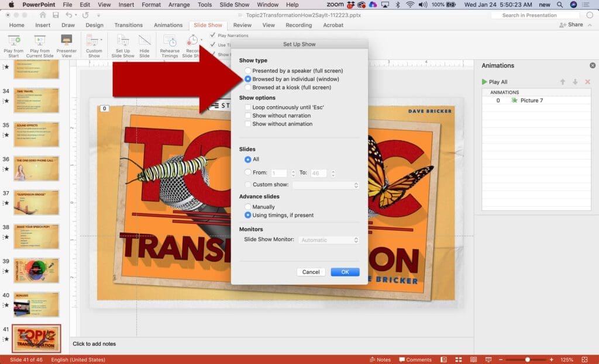
Task: Click the OK button in Set Up Show
Action: [345, 272]
